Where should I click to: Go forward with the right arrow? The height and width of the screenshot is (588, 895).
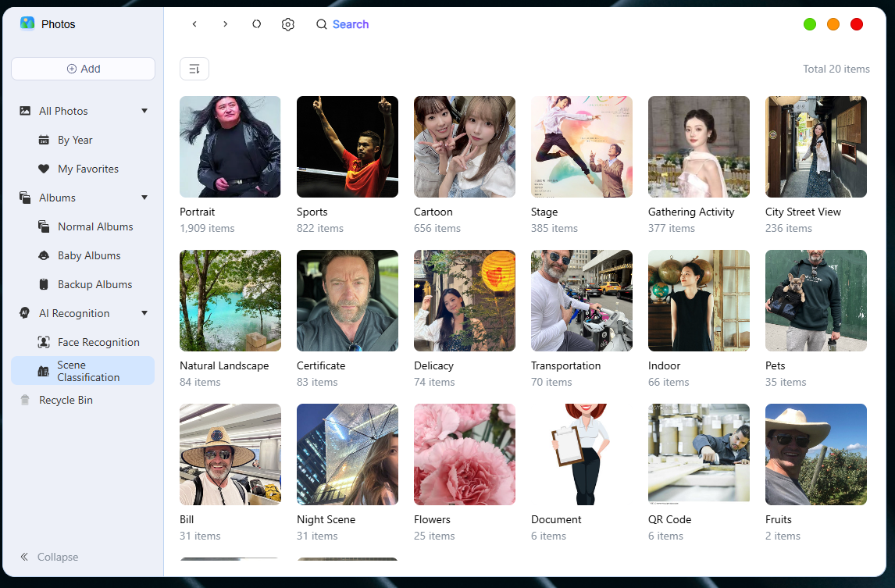(x=226, y=24)
